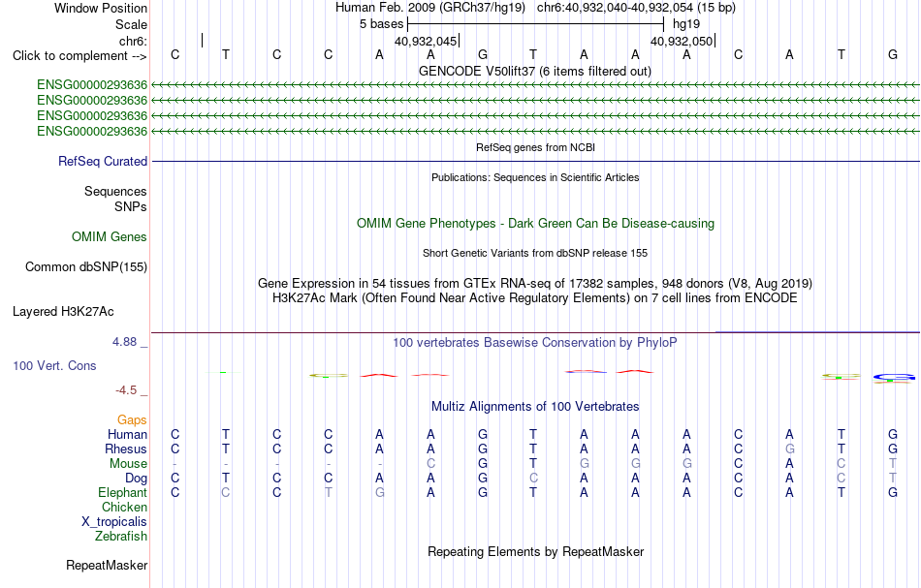Click the Sequences track label
This screenshot has width=921, height=588.
115,191
